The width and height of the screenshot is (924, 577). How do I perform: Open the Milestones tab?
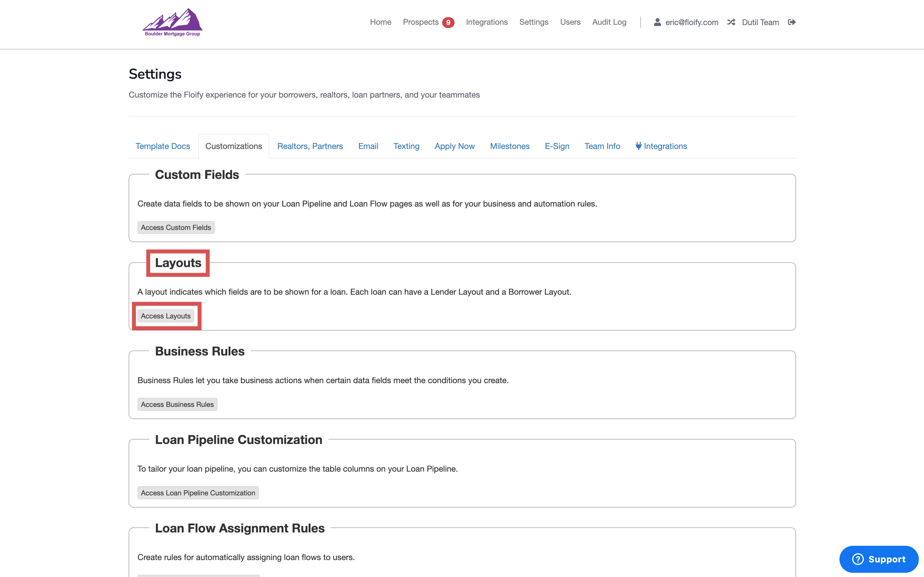509,146
